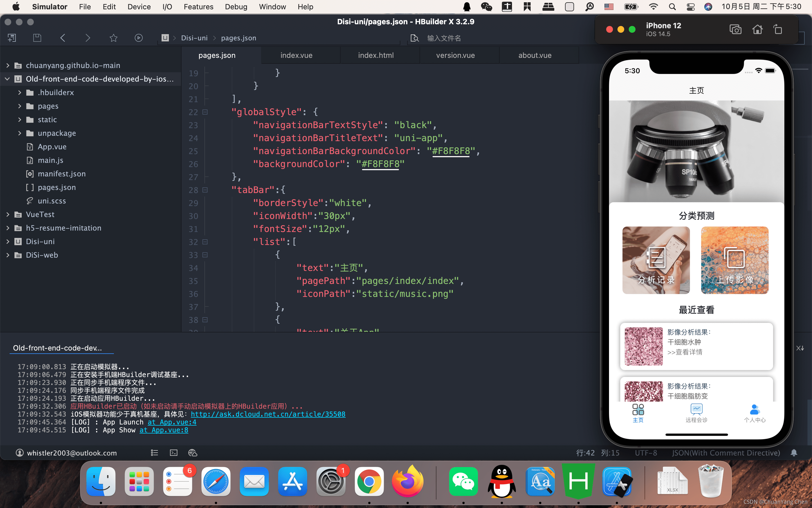Click the notification bell in the status bar
The image size is (812, 508).
point(794,453)
